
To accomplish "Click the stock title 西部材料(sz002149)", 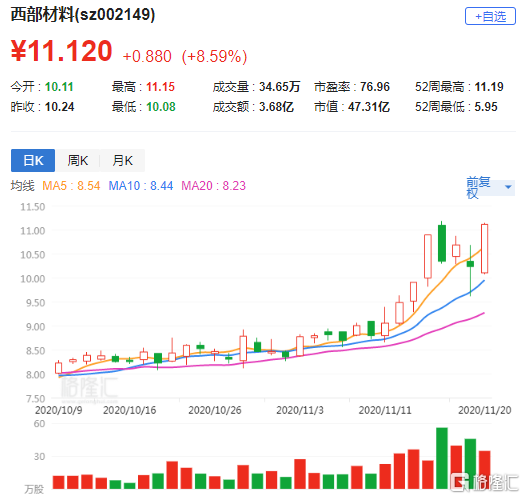I will (83, 14).
